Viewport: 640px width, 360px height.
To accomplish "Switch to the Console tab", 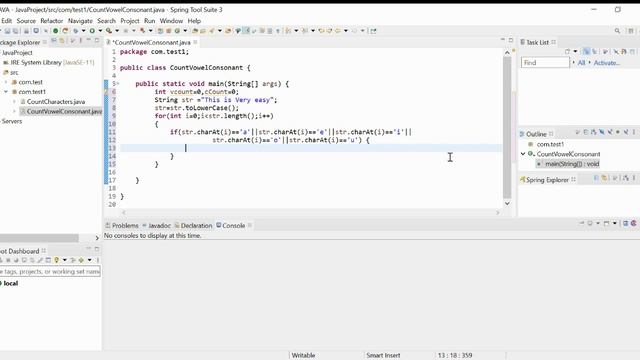I will pyautogui.click(x=231, y=225).
